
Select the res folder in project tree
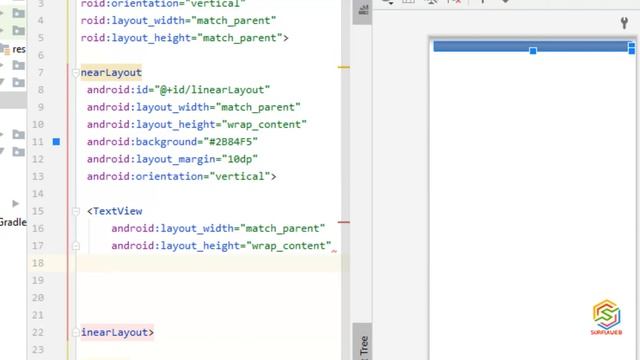pyautogui.click(x=13, y=49)
